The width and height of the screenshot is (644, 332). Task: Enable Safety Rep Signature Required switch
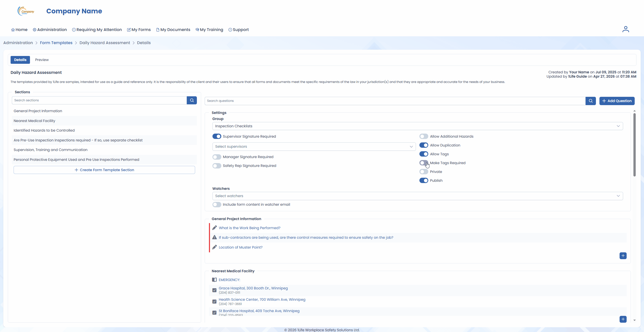point(217,166)
